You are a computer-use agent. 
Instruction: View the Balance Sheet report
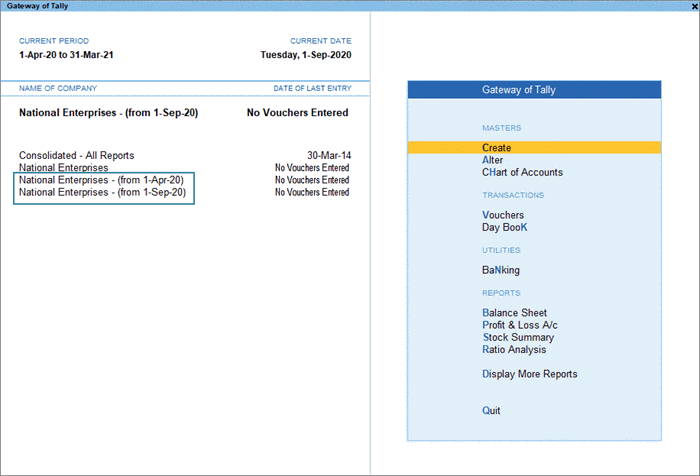(514, 313)
